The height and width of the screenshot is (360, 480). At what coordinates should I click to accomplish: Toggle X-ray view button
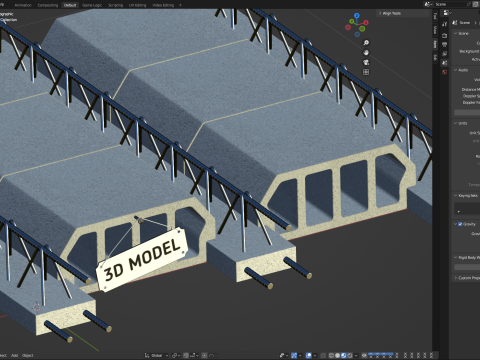point(323,355)
